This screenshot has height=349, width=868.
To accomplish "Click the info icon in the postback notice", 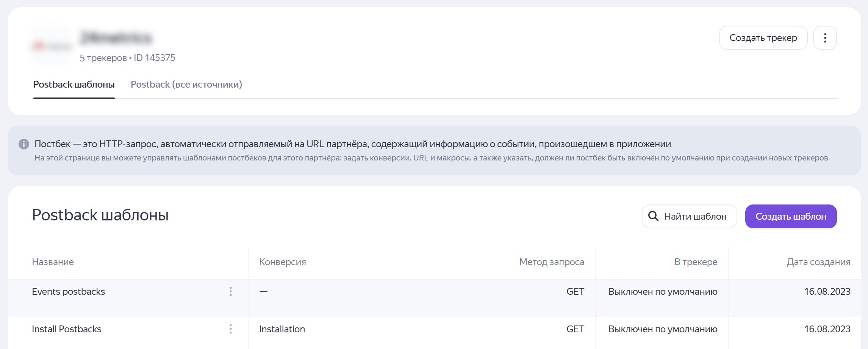I will [x=24, y=144].
